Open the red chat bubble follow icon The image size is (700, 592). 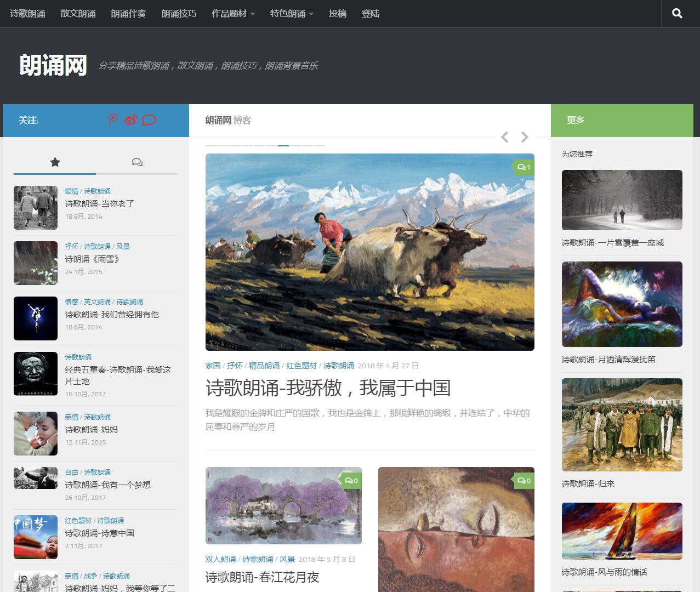click(149, 120)
